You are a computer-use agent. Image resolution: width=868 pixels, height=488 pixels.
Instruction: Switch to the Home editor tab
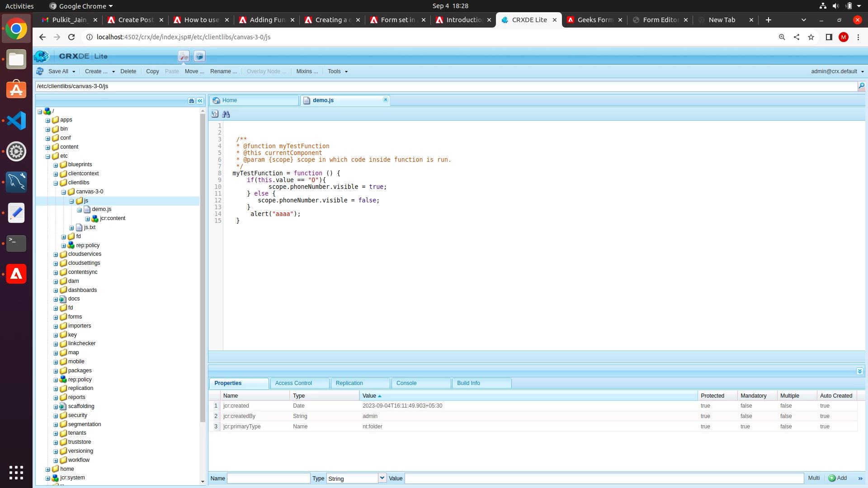click(230, 100)
